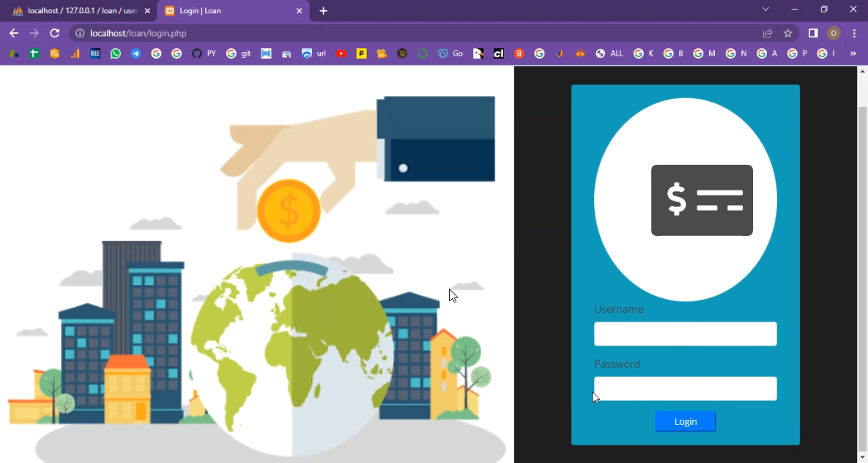Open the 'Go' bookmark

(450, 53)
